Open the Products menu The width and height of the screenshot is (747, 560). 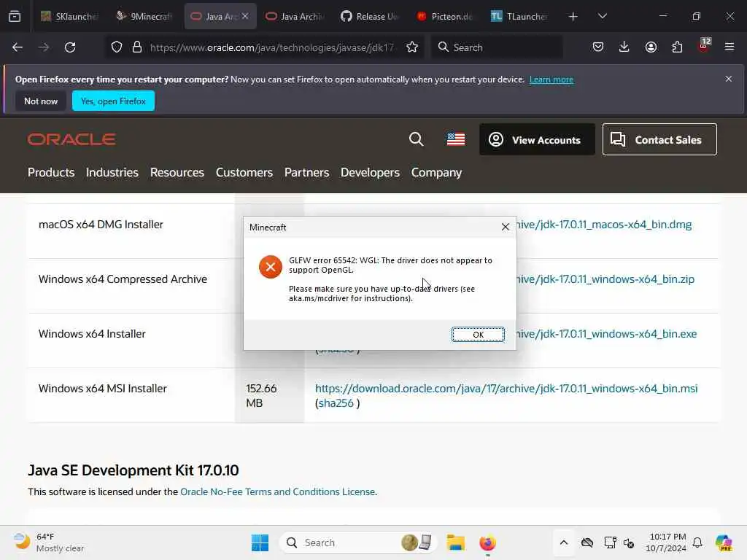(51, 172)
